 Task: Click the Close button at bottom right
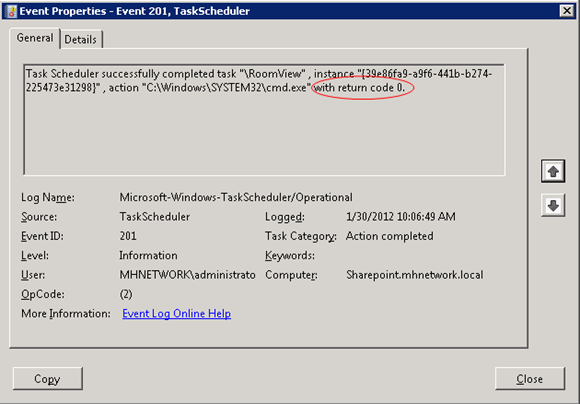530,379
